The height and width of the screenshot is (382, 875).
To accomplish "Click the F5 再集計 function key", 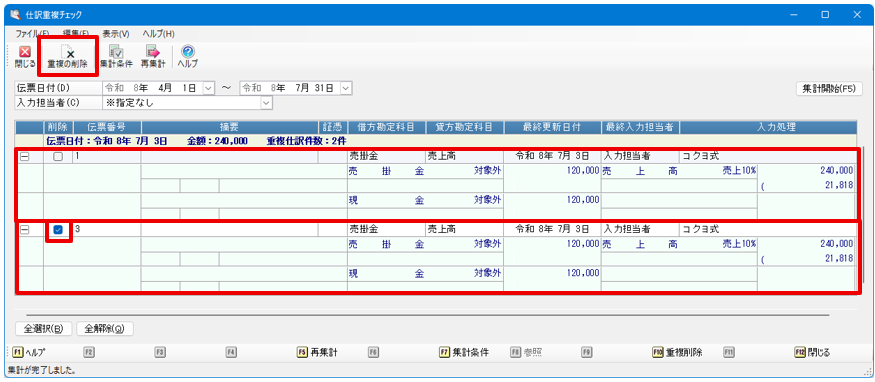I will 318,352.
